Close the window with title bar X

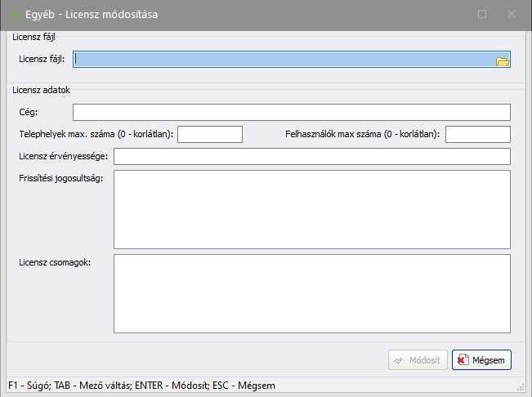(511, 14)
